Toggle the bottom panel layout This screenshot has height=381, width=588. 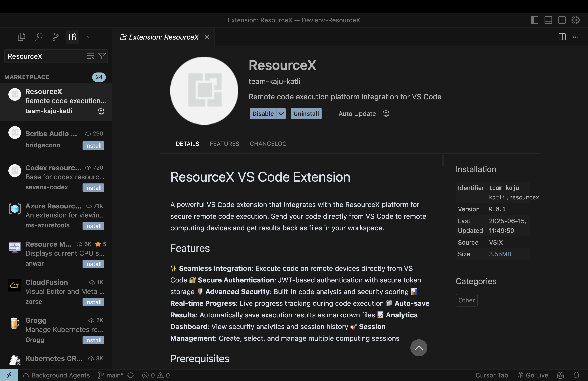[548, 20]
